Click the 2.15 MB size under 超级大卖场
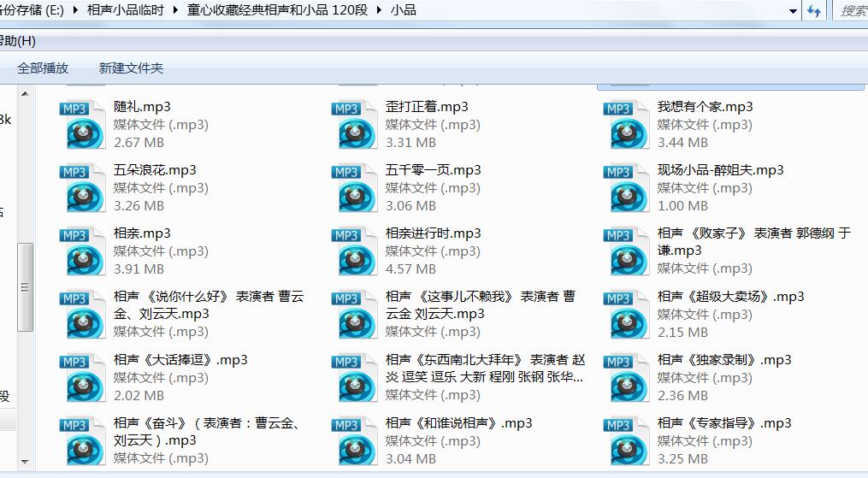868x478 pixels. point(682,333)
